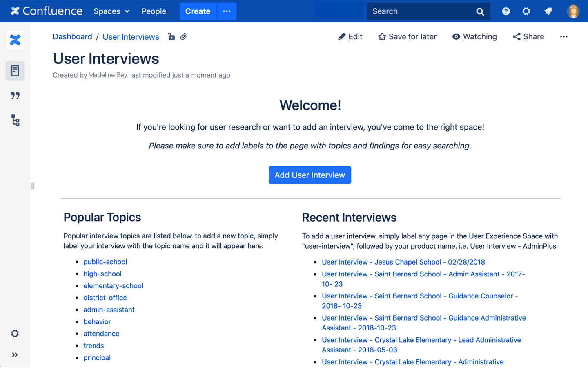Open the high-school topic link
The height and width of the screenshot is (368, 588).
(x=102, y=274)
